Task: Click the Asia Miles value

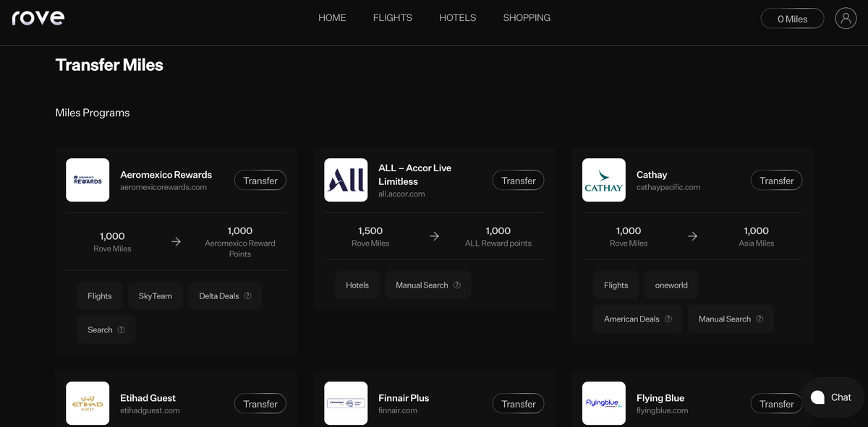Action: (x=757, y=236)
